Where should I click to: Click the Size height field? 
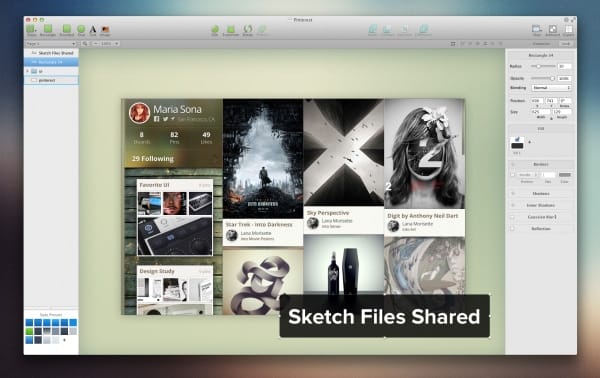click(x=562, y=112)
